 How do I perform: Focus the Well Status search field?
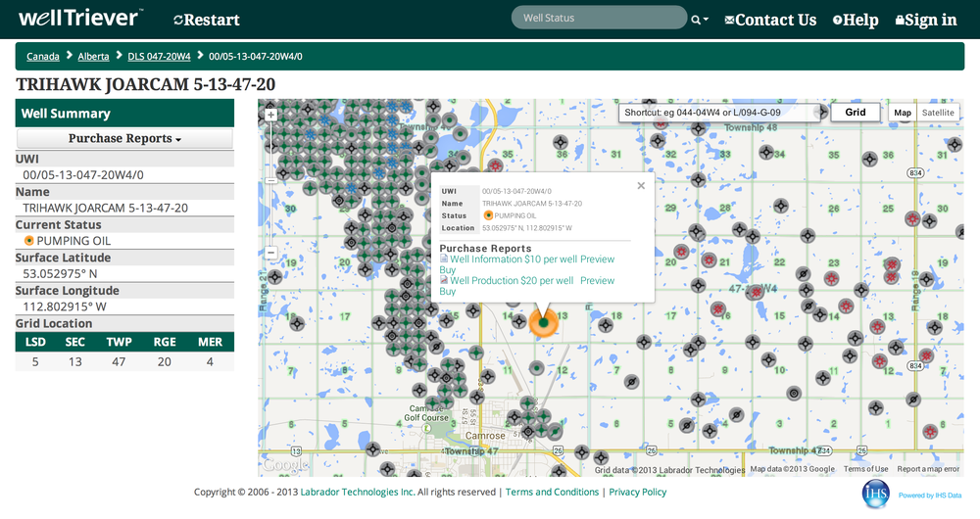[599, 18]
